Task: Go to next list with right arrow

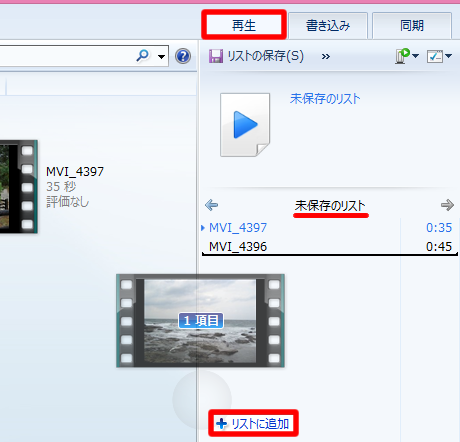Action: [447, 205]
